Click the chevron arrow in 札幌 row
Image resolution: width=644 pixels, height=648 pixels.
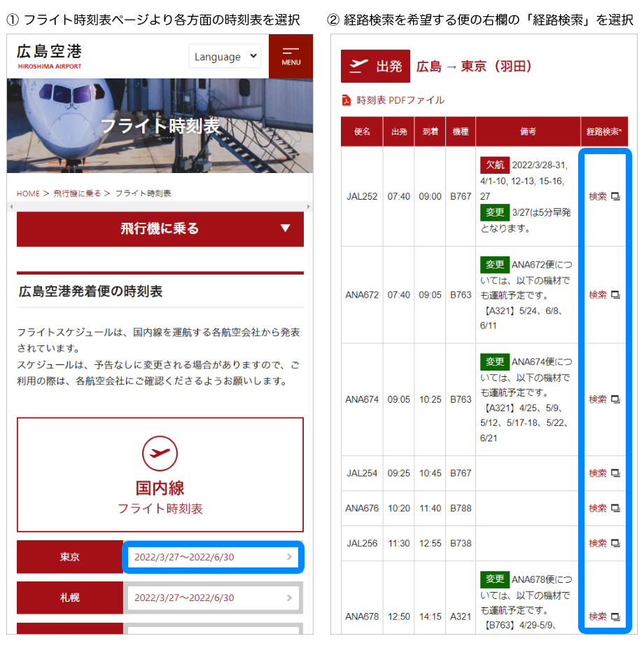(x=289, y=598)
